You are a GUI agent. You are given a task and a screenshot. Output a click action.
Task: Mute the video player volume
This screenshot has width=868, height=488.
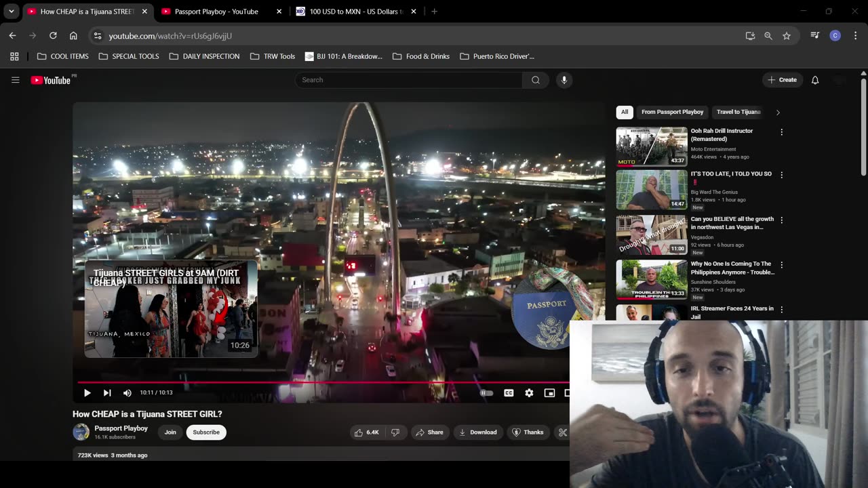[127, 392]
